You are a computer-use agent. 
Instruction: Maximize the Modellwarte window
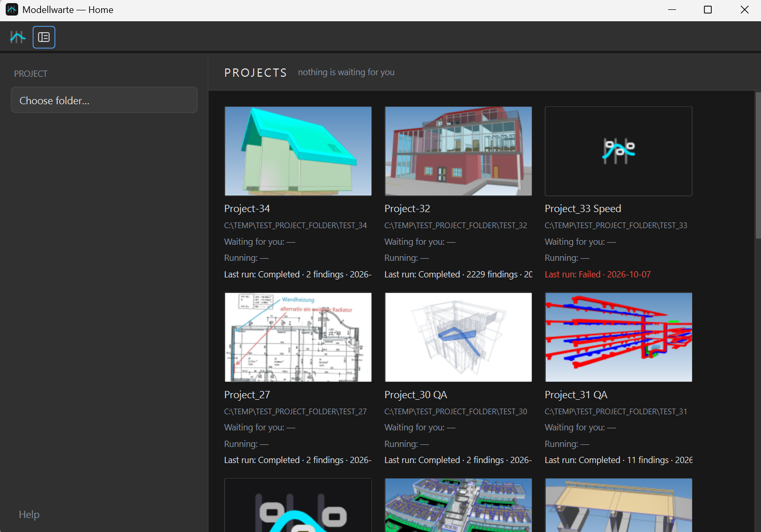tap(708, 10)
